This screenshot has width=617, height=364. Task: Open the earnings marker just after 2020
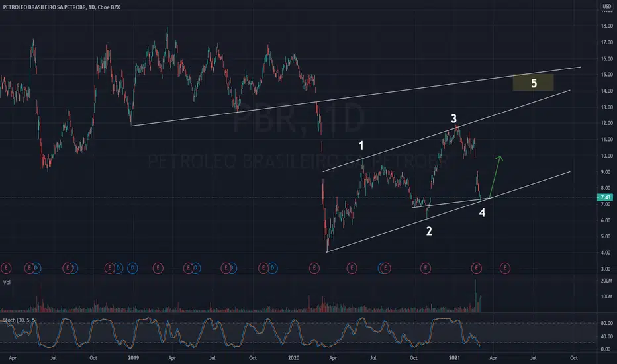pyautogui.click(x=314, y=269)
